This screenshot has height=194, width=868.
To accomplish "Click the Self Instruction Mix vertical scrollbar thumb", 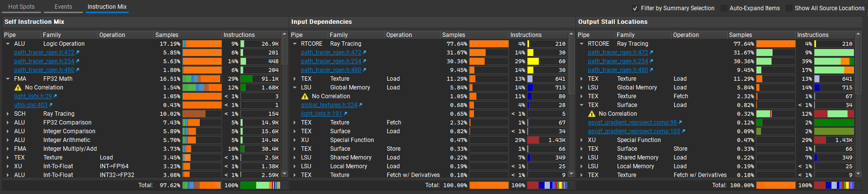I will click(284, 52).
